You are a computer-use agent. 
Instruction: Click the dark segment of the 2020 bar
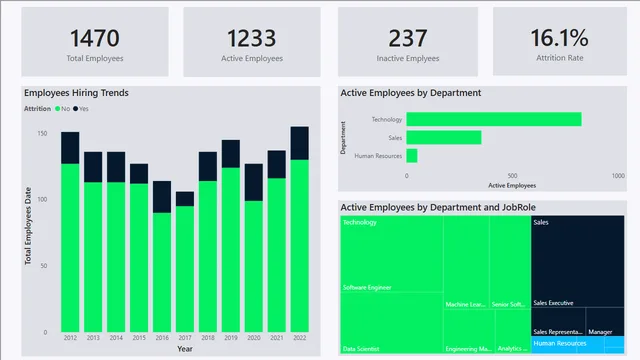coord(253,182)
